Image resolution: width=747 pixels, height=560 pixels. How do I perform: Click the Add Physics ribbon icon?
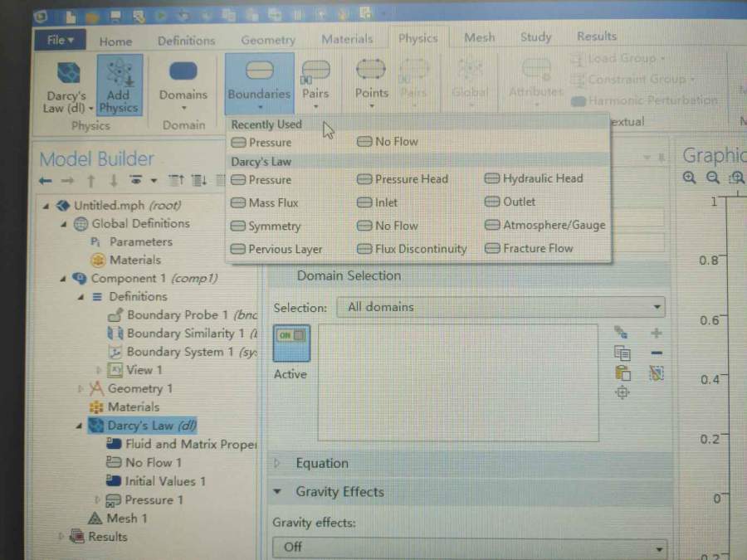pyautogui.click(x=119, y=85)
